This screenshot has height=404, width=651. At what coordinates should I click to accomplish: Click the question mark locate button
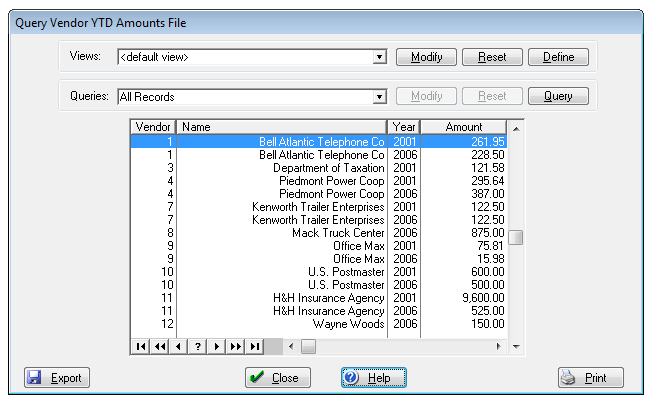197,346
